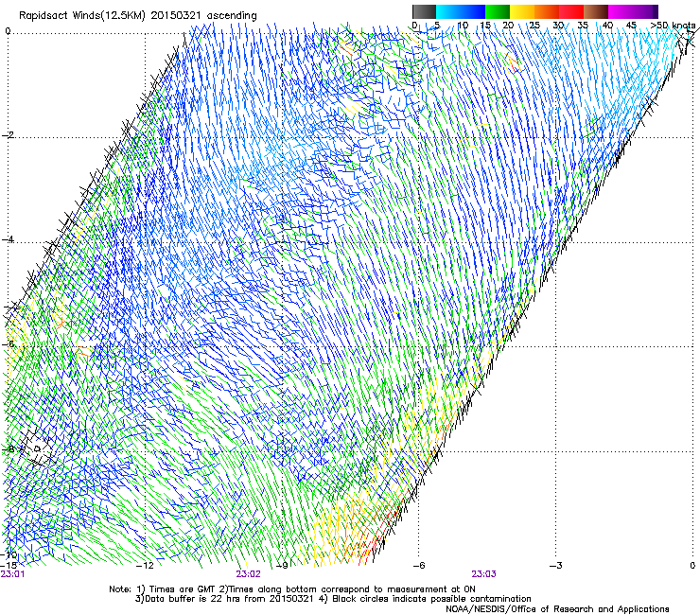Image resolution: width=700 pixels, height=615 pixels.
Task: Select the purple time label '23:02'
Action: (248, 574)
